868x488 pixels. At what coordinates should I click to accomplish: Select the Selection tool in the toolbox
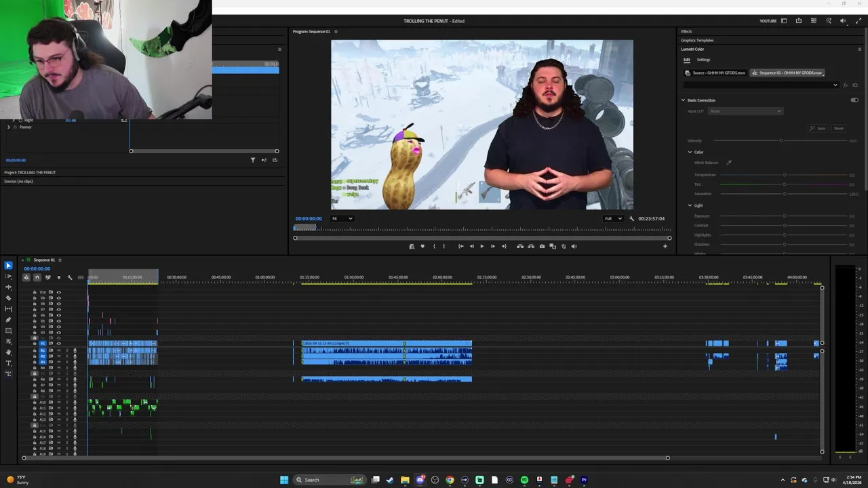coord(8,266)
